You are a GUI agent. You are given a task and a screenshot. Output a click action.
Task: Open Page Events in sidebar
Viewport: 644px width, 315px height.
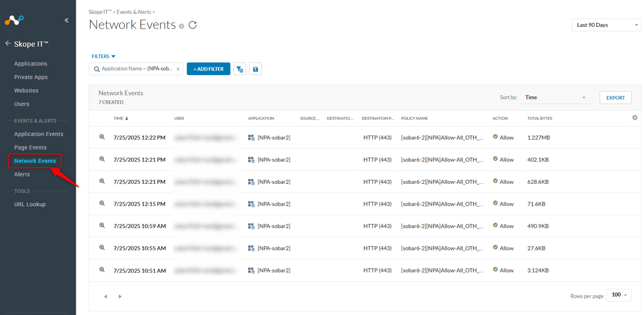coord(30,148)
